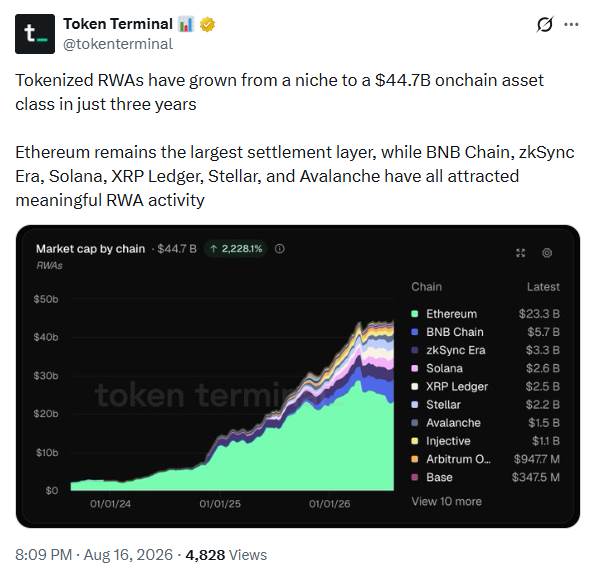The image size is (594, 571).
Task: Select Avalanche legend item
Action: (485, 423)
